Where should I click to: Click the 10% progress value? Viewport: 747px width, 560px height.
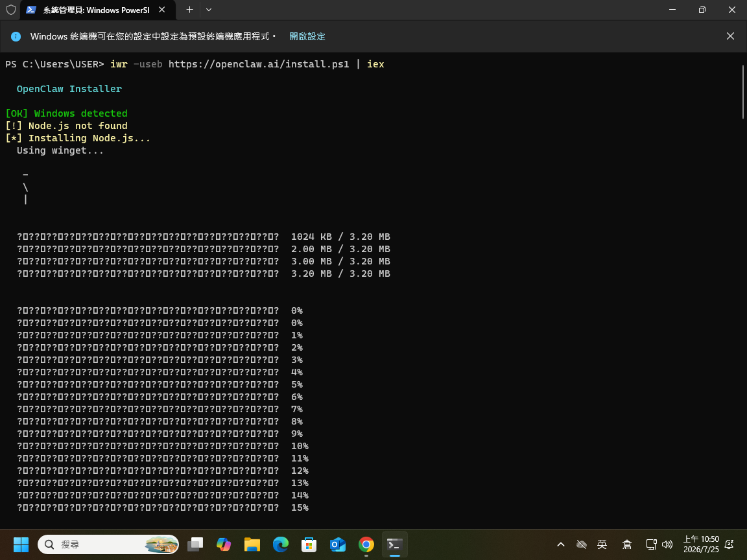tap(300, 446)
